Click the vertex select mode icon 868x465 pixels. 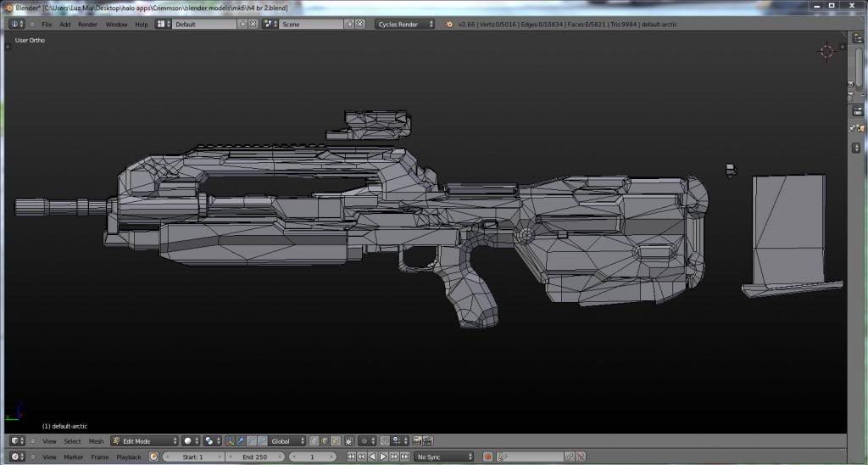tap(314, 441)
